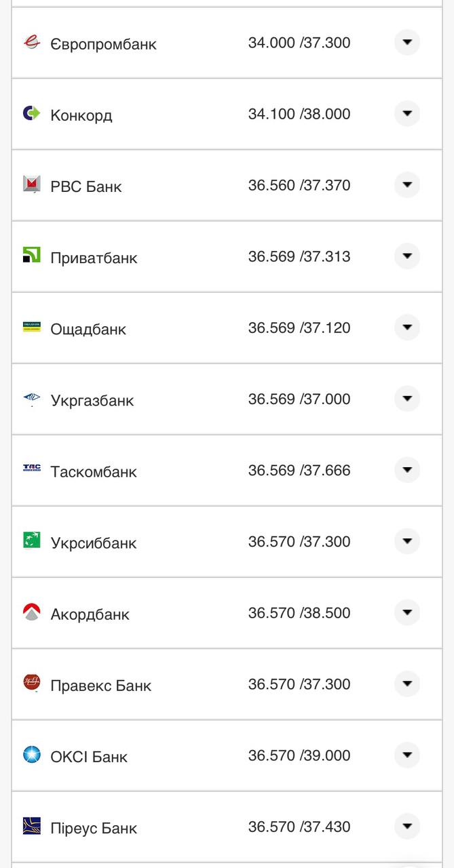The image size is (454, 868).
Task: Click the РВС Банк logo icon
Action: pos(32,184)
